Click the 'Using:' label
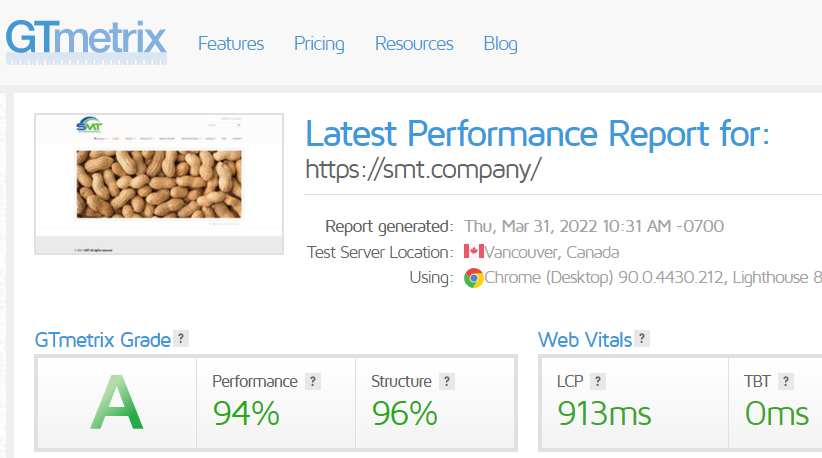The image size is (822, 458). point(431,278)
